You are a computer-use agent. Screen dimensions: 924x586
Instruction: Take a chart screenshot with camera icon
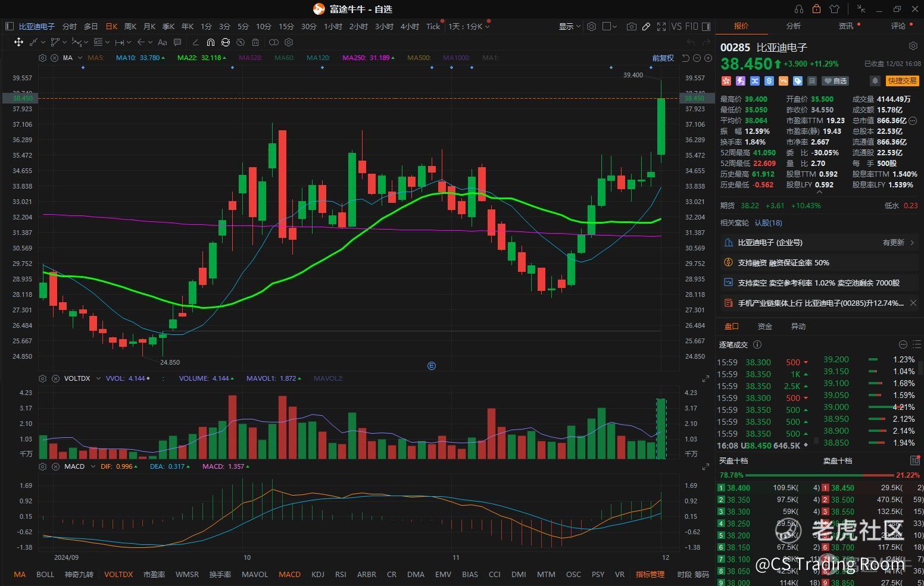click(631, 26)
